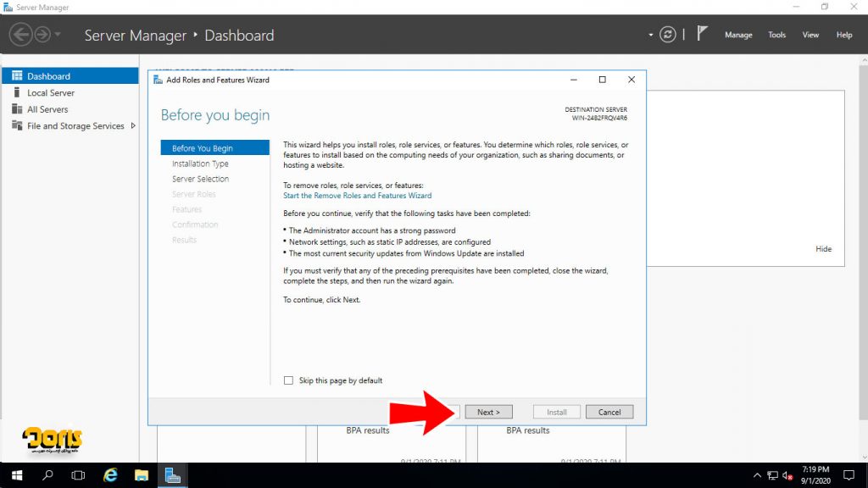The width and height of the screenshot is (868, 488).
Task: Click the Forward navigation arrow in Server Manager
Action: point(42,35)
